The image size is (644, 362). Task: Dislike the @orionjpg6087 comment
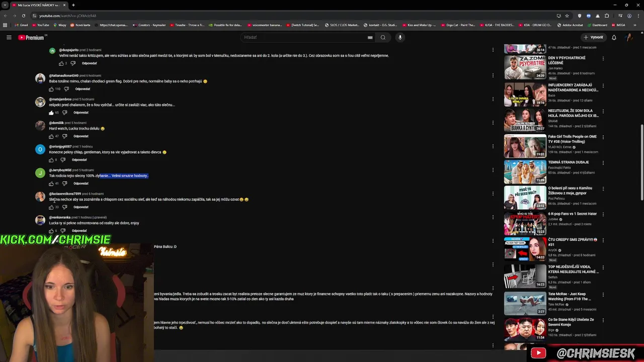[63, 160]
